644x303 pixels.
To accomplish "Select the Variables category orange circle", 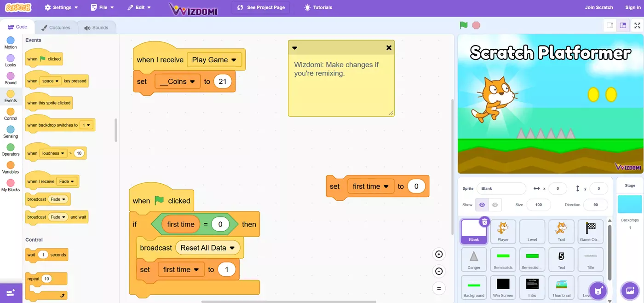I will point(11,165).
